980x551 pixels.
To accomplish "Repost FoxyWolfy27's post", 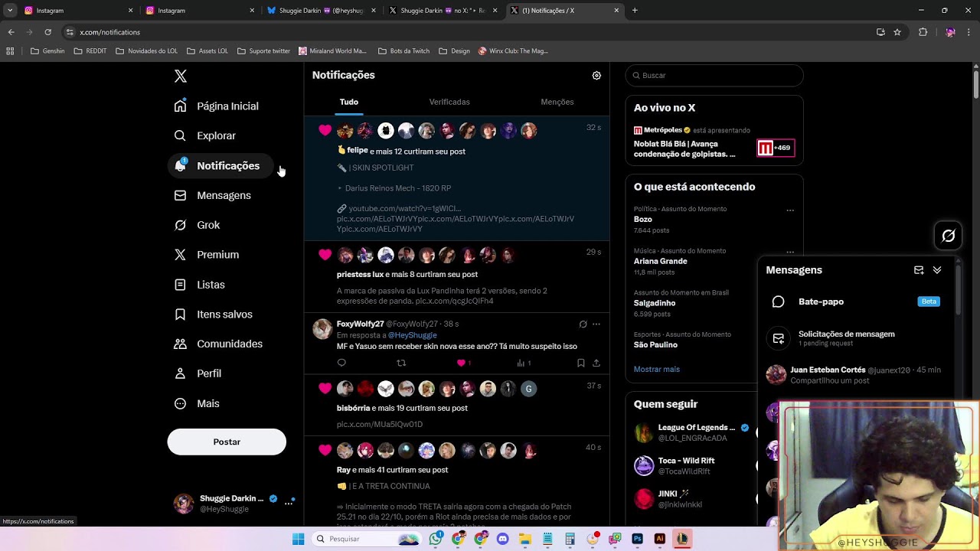I will [x=401, y=363].
